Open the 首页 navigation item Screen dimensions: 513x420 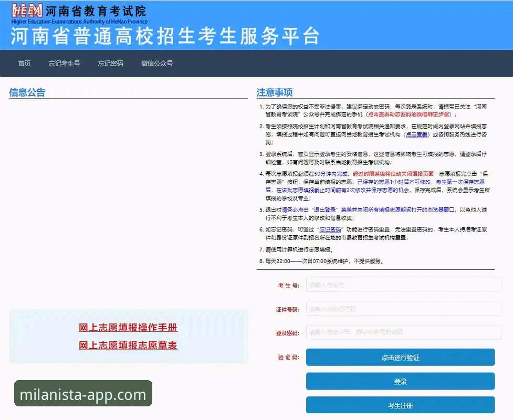click(25, 64)
